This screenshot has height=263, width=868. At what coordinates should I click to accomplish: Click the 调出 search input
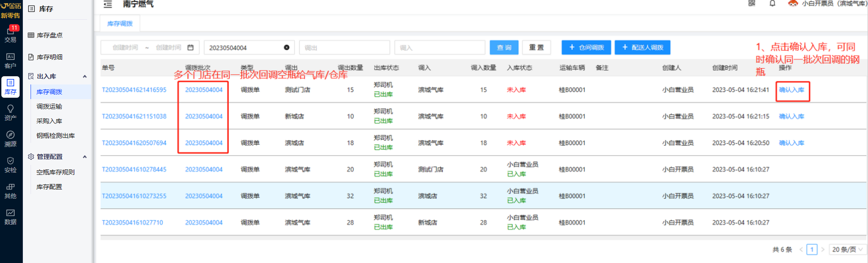coord(344,47)
